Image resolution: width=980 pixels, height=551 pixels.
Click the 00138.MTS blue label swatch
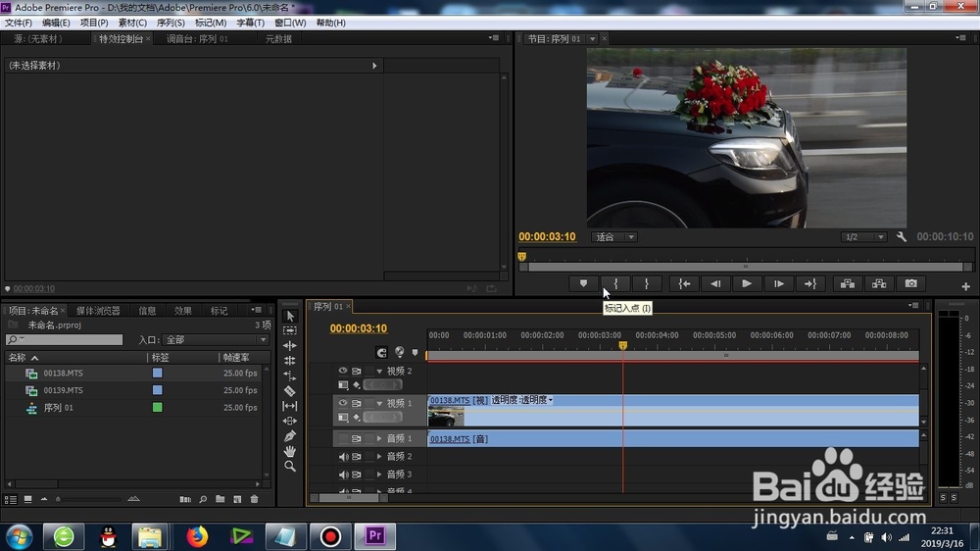click(x=158, y=373)
